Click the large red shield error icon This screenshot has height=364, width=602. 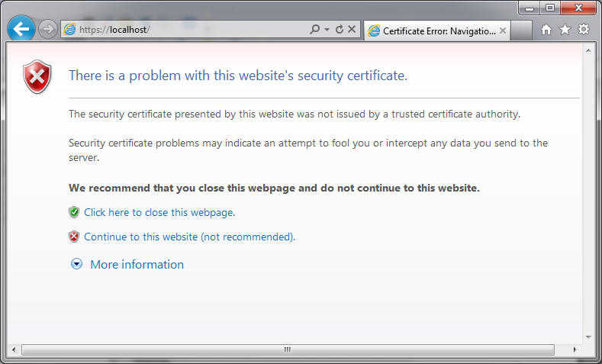(x=37, y=76)
